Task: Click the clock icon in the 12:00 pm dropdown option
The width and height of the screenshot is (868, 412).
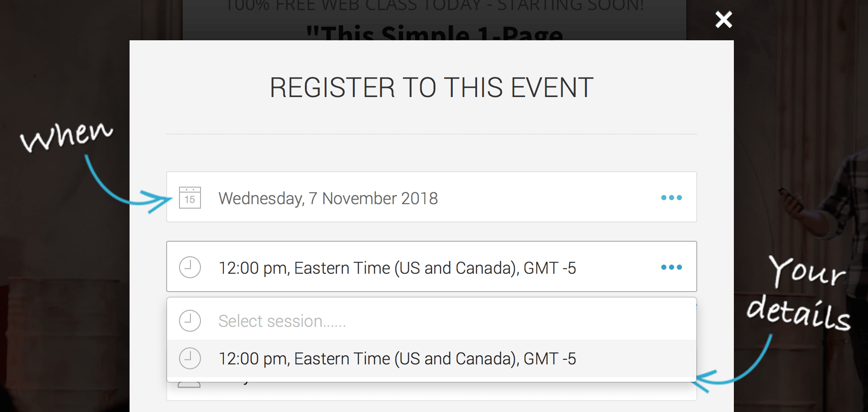Action: coord(190,358)
